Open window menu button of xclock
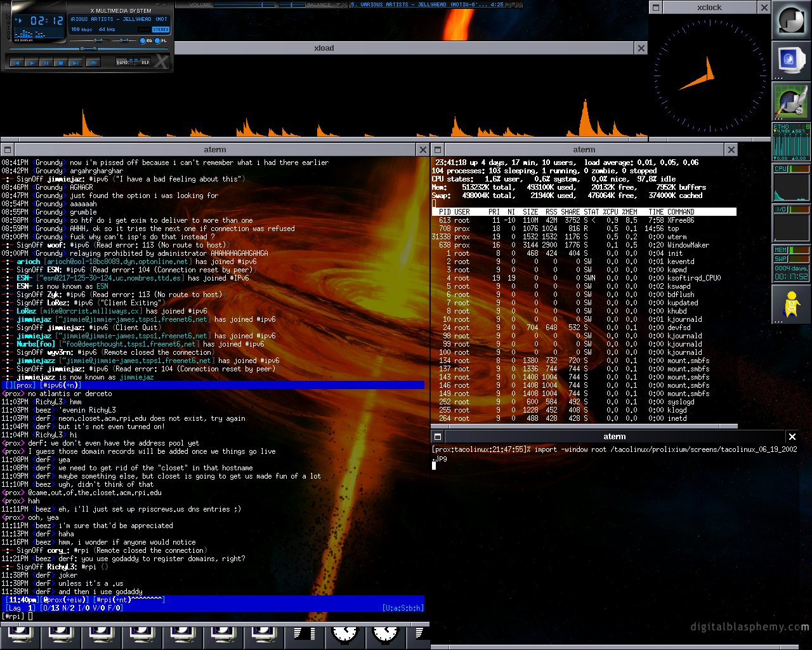812x650 pixels. (656, 8)
